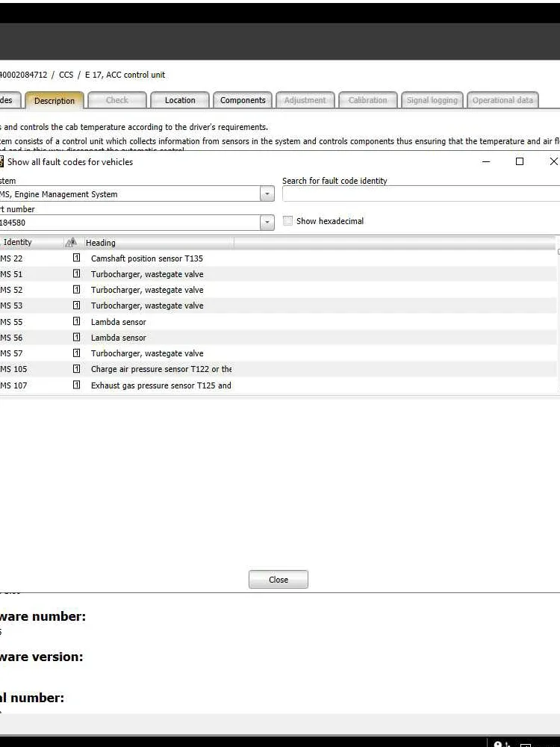Select 'Camshaft position sensor T135' heading text
The image size is (560, 747).
[146, 258]
